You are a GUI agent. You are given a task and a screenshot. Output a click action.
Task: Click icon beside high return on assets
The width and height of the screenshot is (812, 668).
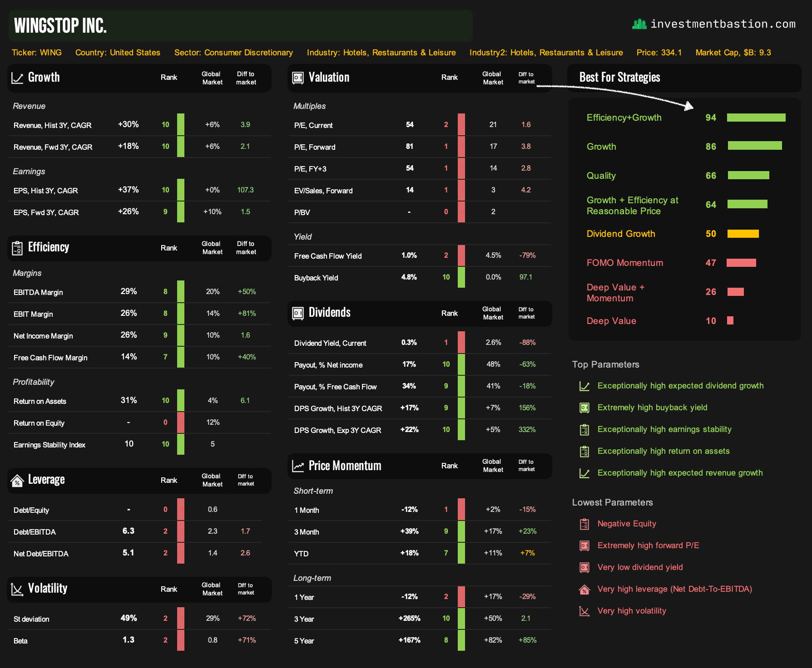584,451
